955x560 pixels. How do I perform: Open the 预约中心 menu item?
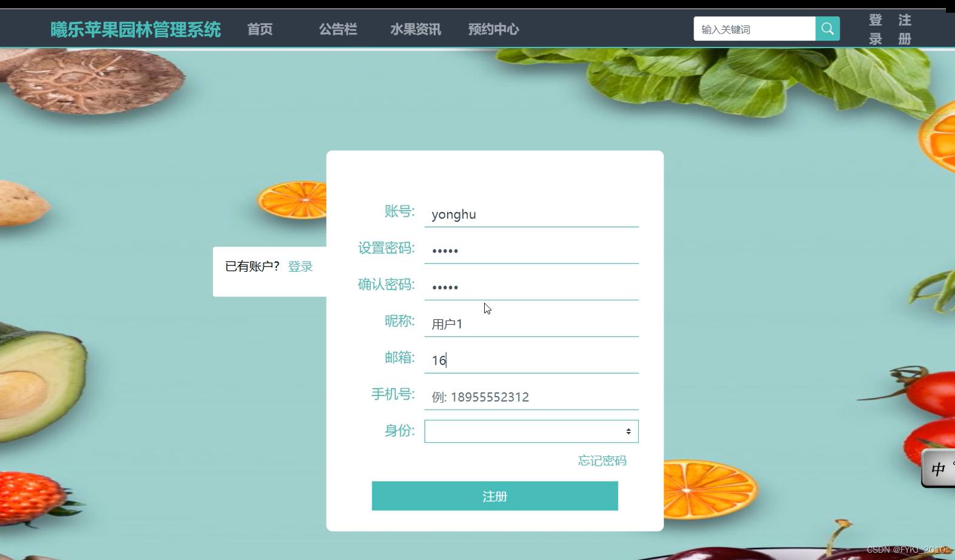(493, 29)
